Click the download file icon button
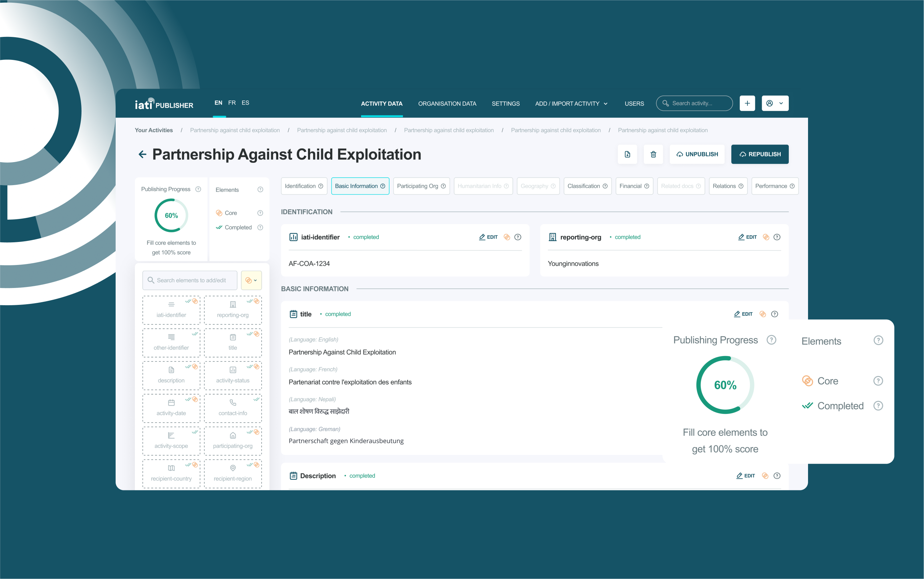The image size is (924, 579). tap(627, 154)
